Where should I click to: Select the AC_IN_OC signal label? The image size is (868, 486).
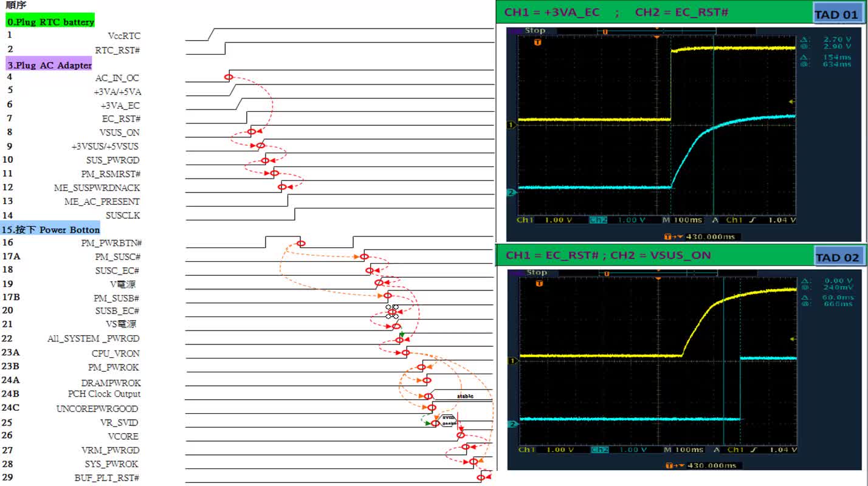117,78
